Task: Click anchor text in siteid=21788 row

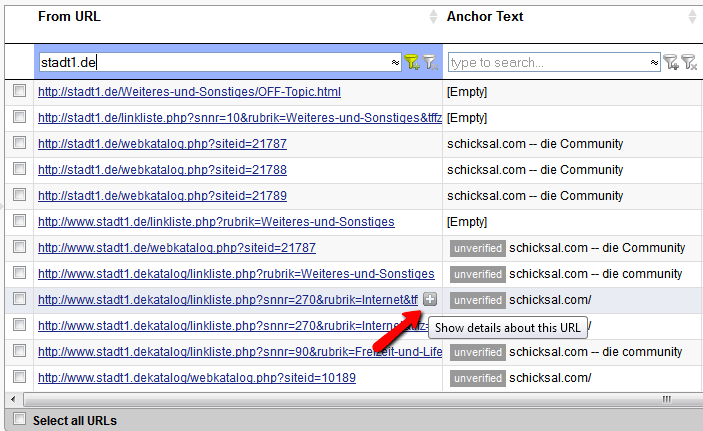Action: 535,170
